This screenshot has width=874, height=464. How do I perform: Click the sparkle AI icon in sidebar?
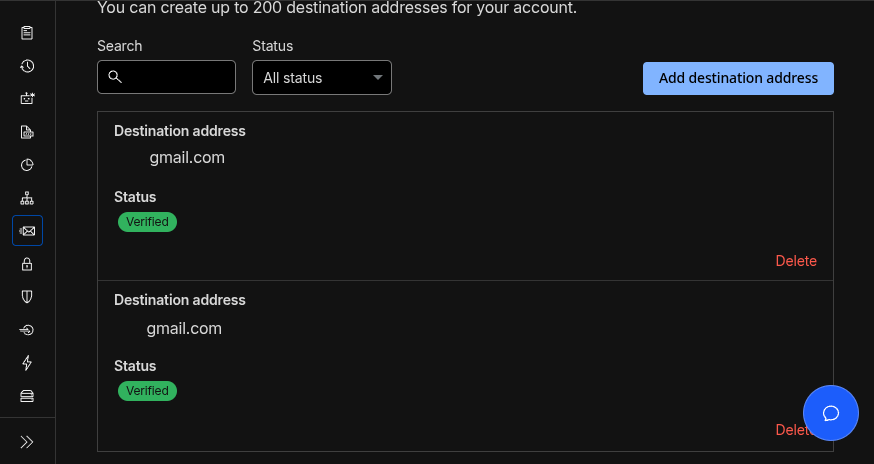pos(27,99)
